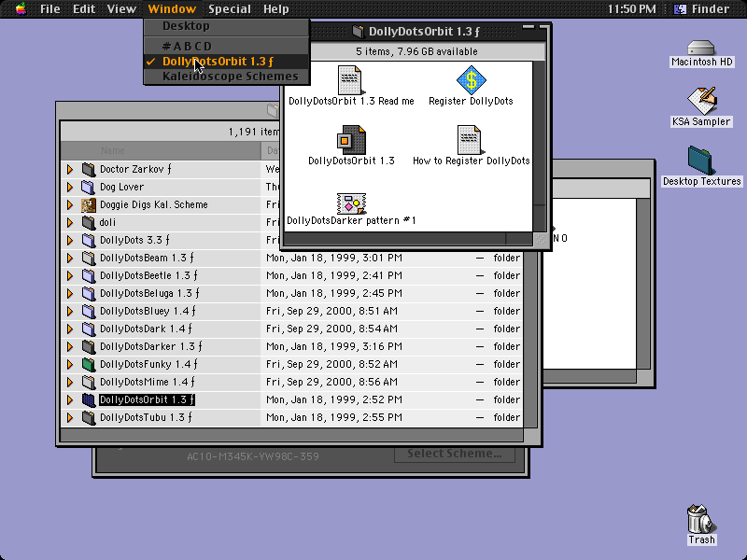The width and height of the screenshot is (747, 560).
Task: Open the Help menu
Action: [x=276, y=9]
